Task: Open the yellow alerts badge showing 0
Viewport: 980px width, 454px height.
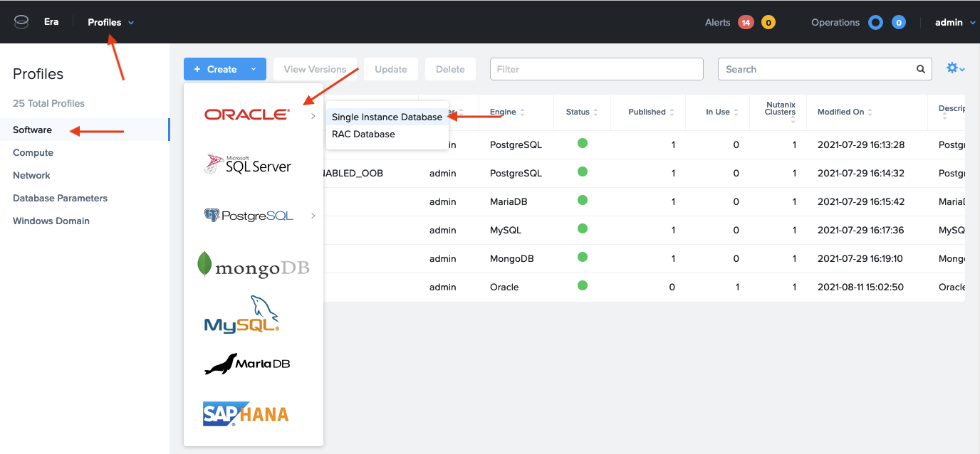Action: pyautogui.click(x=768, y=23)
